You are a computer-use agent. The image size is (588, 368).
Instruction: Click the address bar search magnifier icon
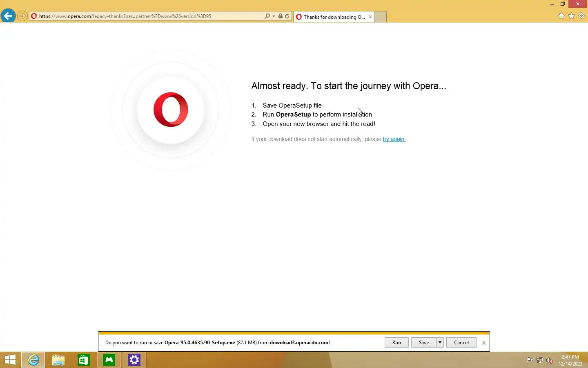[x=267, y=16]
